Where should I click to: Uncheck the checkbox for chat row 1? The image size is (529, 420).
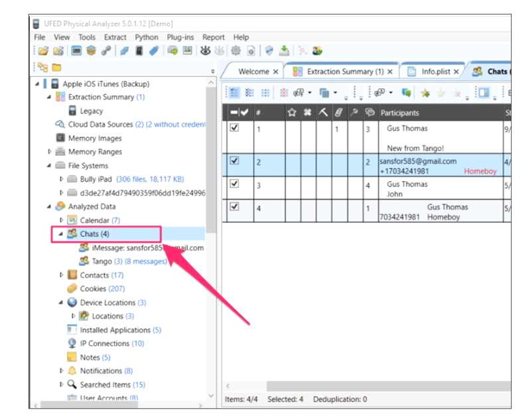234,128
